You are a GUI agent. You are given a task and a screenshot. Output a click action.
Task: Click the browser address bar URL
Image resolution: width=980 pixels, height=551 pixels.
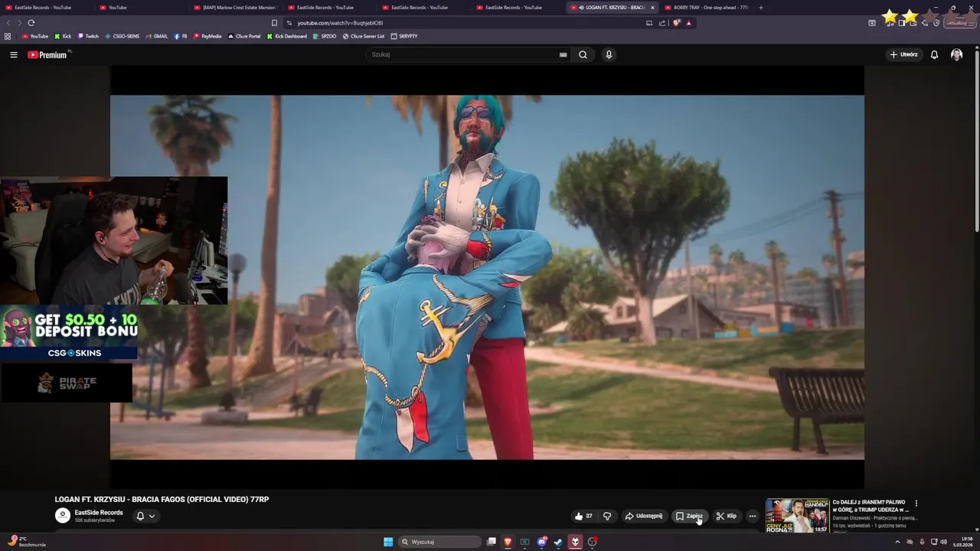tap(340, 23)
